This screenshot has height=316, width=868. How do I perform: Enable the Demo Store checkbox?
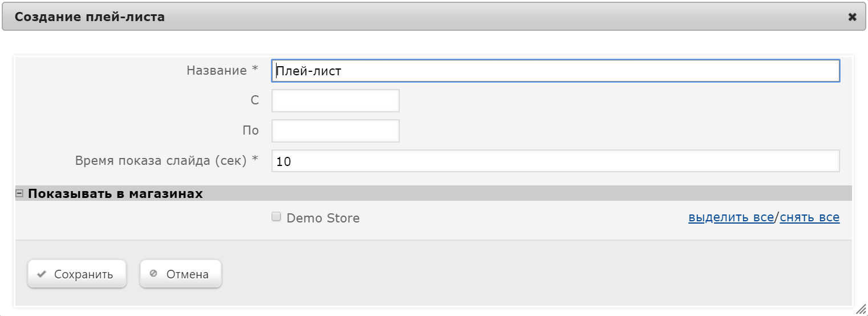[x=277, y=217]
